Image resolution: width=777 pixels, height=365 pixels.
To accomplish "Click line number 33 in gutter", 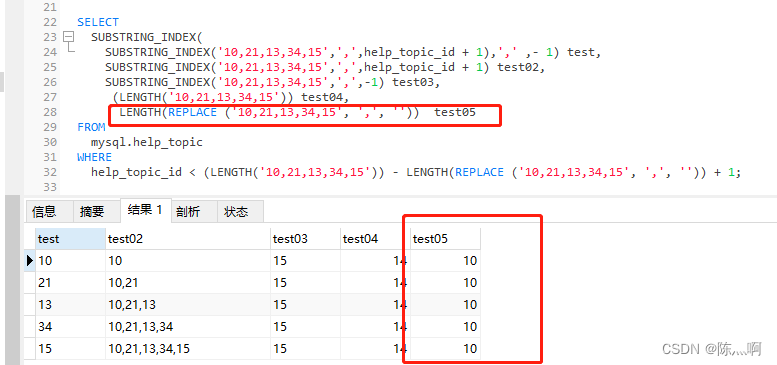I will click(x=50, y=187).
